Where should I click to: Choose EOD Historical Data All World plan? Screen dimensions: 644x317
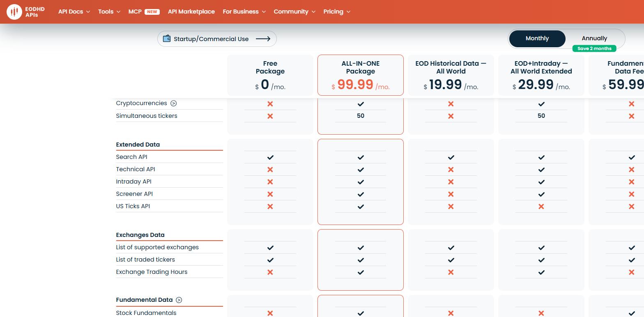point(451,75)
